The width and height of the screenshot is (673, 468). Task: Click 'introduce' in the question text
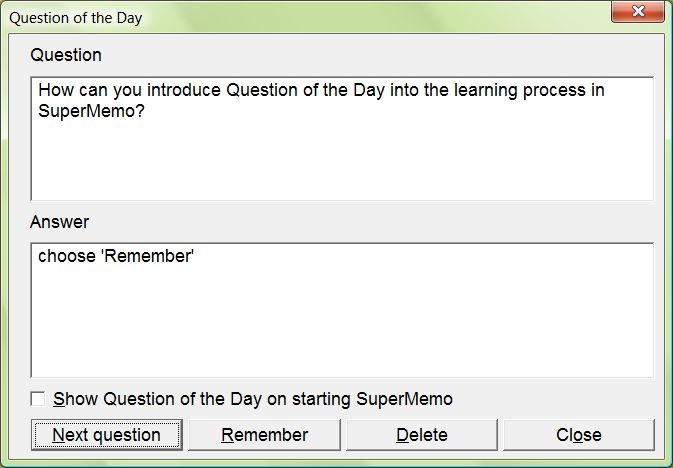(x=189, y=90)
